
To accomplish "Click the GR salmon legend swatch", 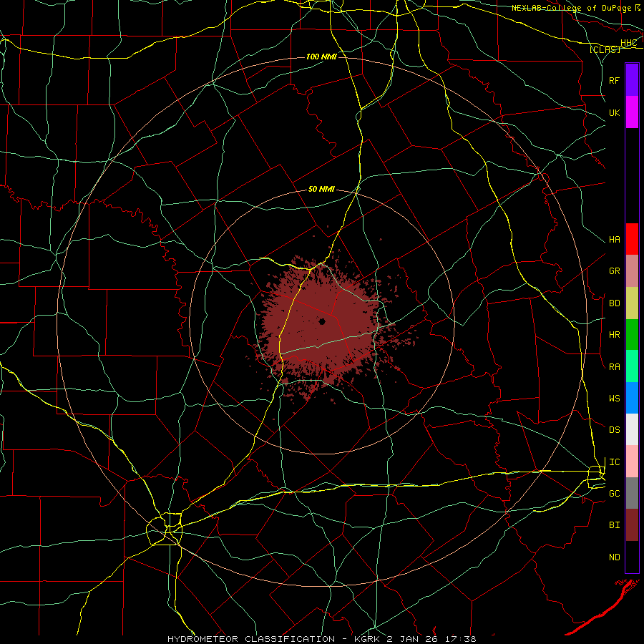I will click(632, 271).
